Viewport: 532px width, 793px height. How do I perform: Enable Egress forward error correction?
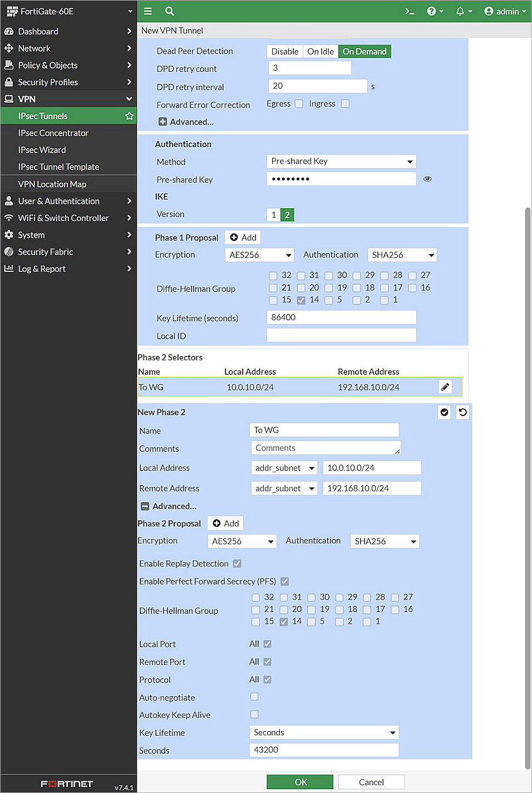click(299, 104)
